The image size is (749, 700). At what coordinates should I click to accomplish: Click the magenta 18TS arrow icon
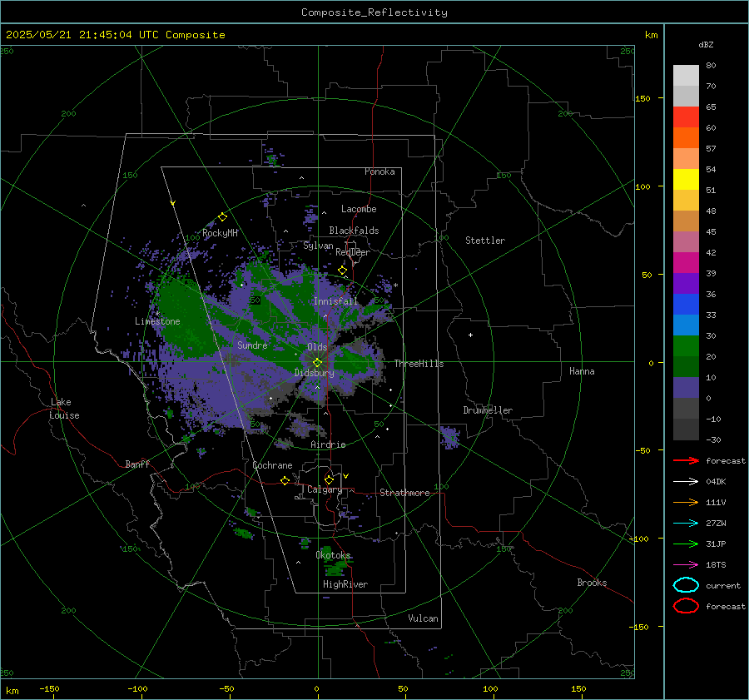(686, 565)
